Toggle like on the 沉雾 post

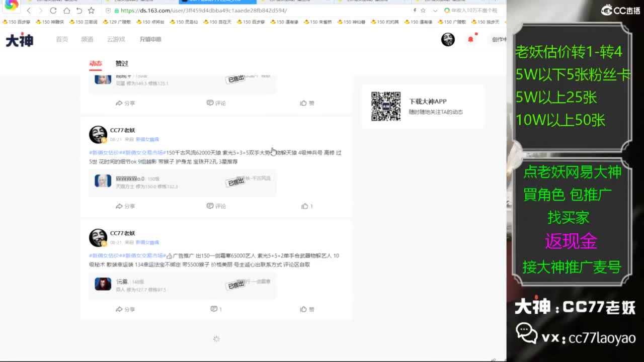tap(306, 309)
